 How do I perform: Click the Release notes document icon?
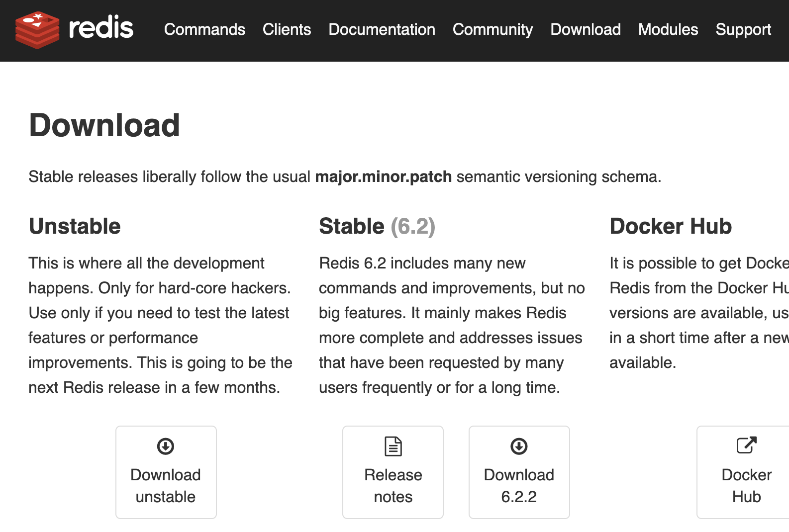point(393,446)
